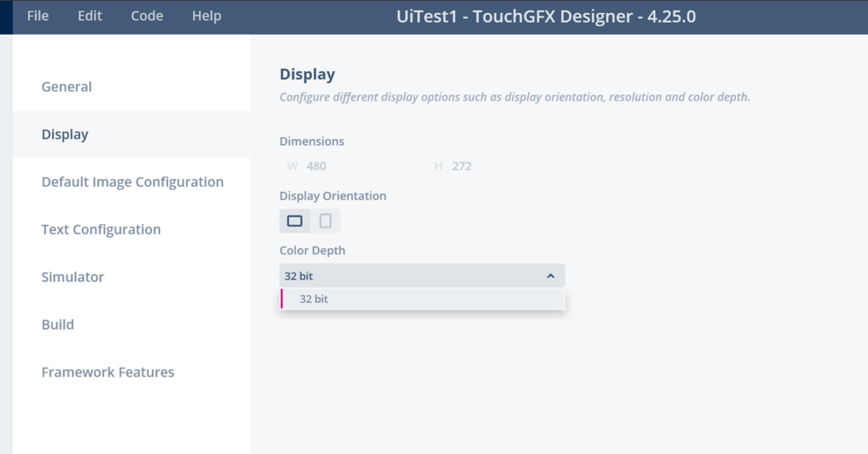Screen dimensions: 868x454
Task: Show Simulator settings
Action: (x=132, y=277)
